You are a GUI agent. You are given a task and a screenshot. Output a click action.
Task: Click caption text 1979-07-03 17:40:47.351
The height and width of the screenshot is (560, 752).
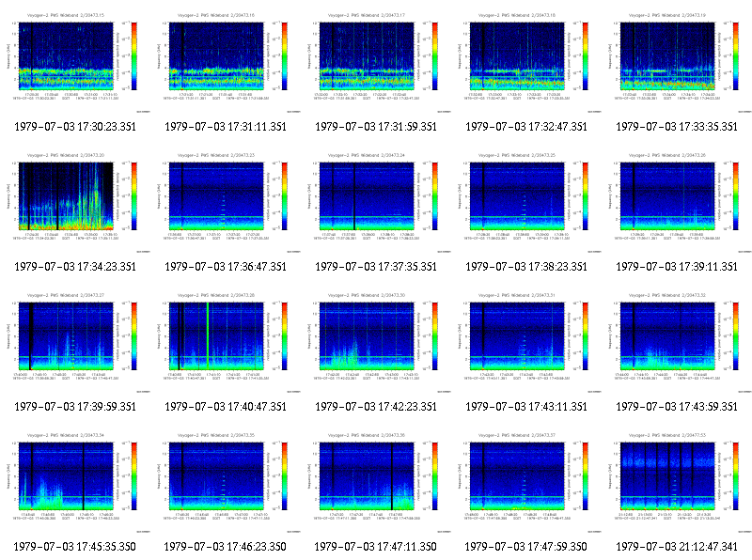(226, 407)
